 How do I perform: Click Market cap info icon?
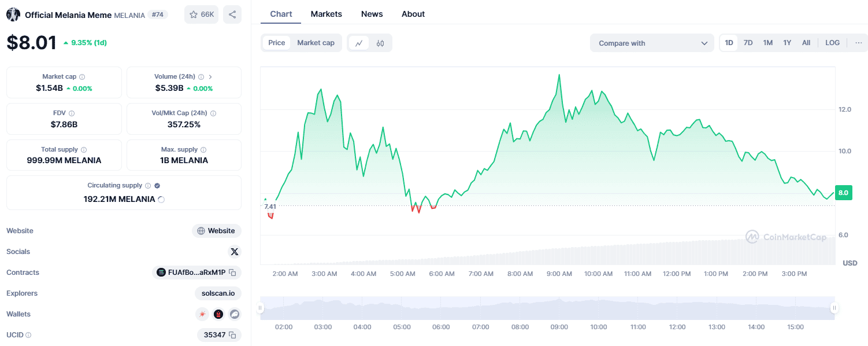coord(82,77)
